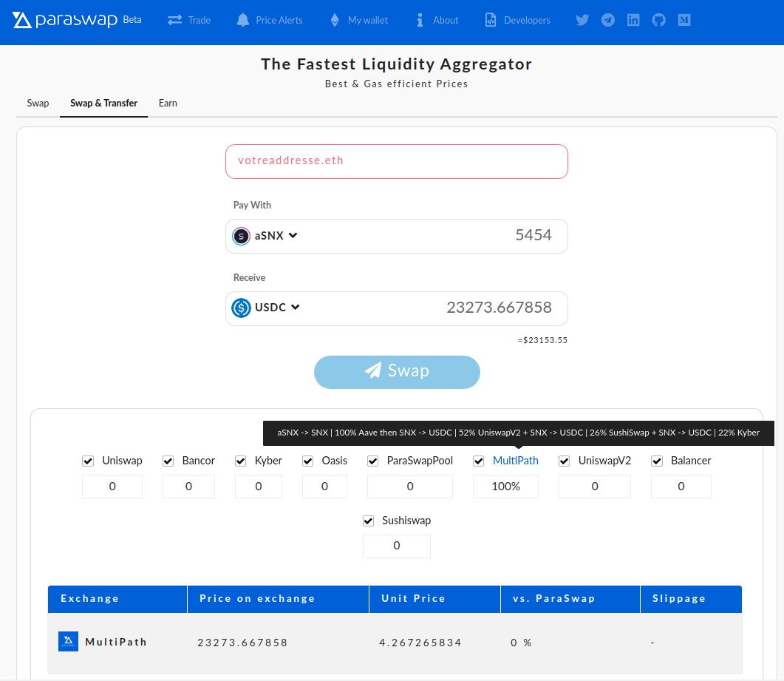Click the Exchange column header
784x681 pixels.
coord(117,599)
